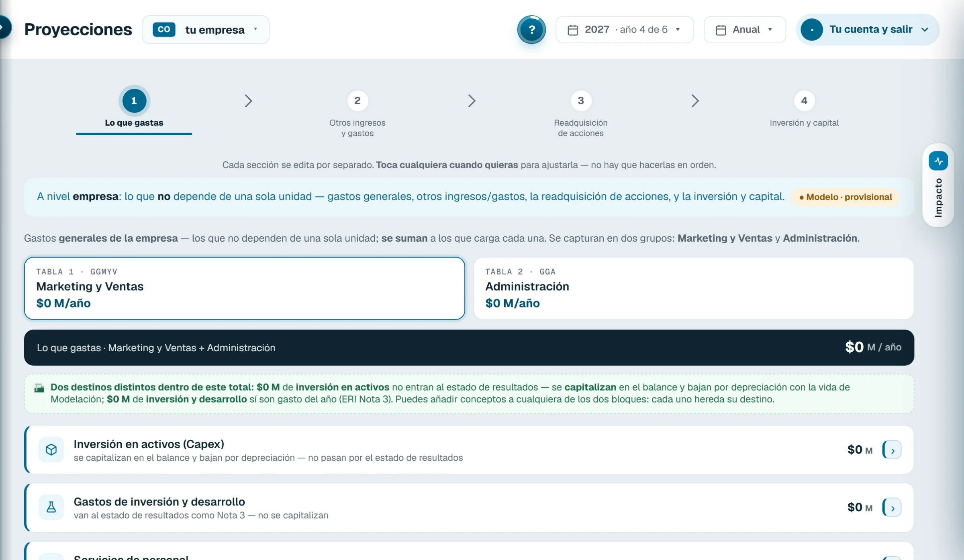Screen dimensions: 964x560
Task: Open the Anual period dropdown
Action: click(745, 30)
